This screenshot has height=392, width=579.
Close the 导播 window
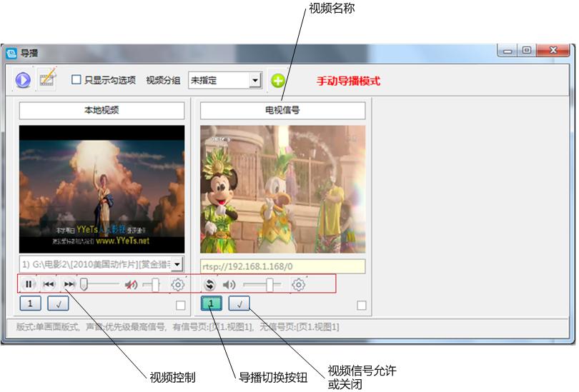pos(553,50)
